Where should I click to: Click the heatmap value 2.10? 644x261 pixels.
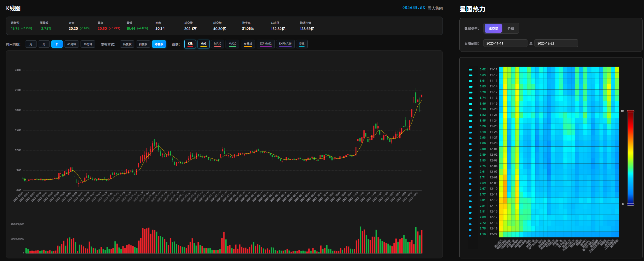482,234
